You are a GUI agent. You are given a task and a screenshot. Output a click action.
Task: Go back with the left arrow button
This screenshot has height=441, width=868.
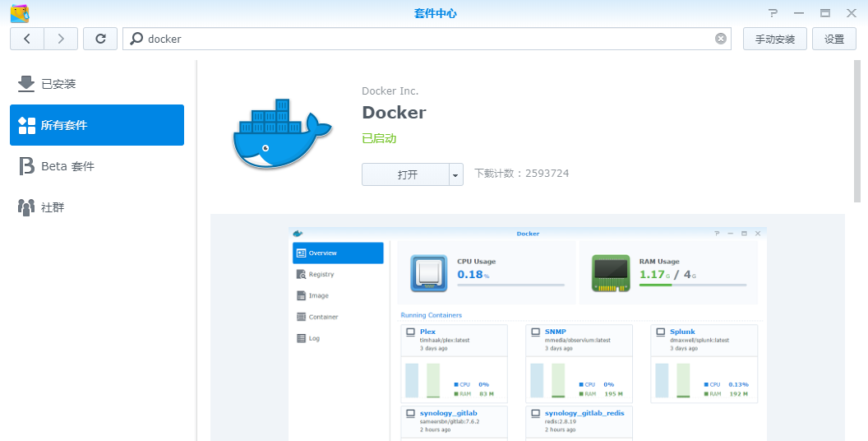pyautogui.click(x=26, y=39)
